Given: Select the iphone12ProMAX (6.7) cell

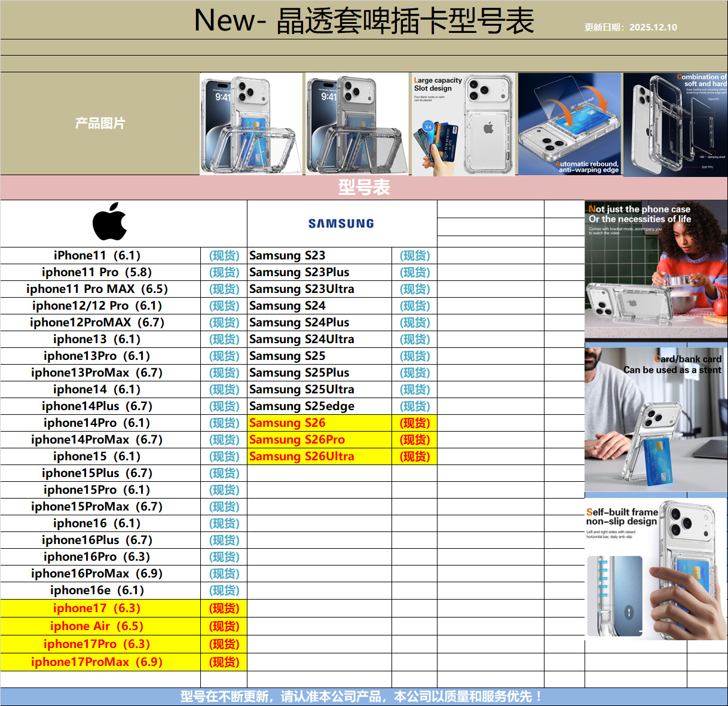Looking at the screenshot, I should [x=100, y=322].
